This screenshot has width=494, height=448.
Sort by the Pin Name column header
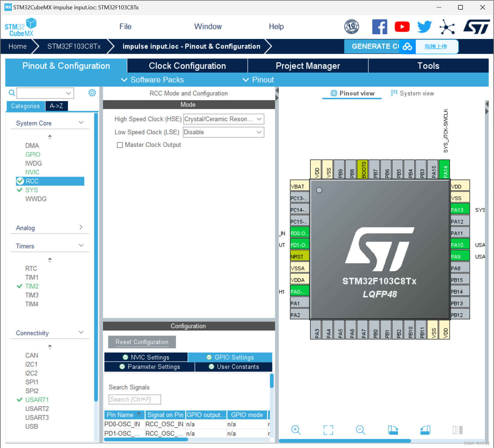(x=124, y=415)
